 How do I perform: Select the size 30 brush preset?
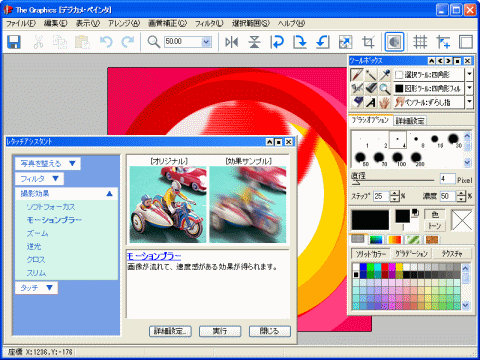click(453, 139)
